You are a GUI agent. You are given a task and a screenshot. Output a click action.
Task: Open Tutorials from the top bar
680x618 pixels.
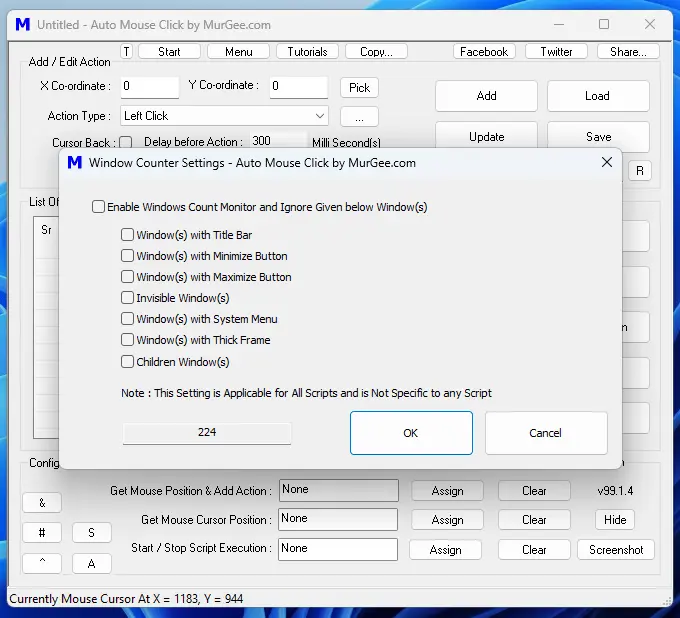pos(307,52)
